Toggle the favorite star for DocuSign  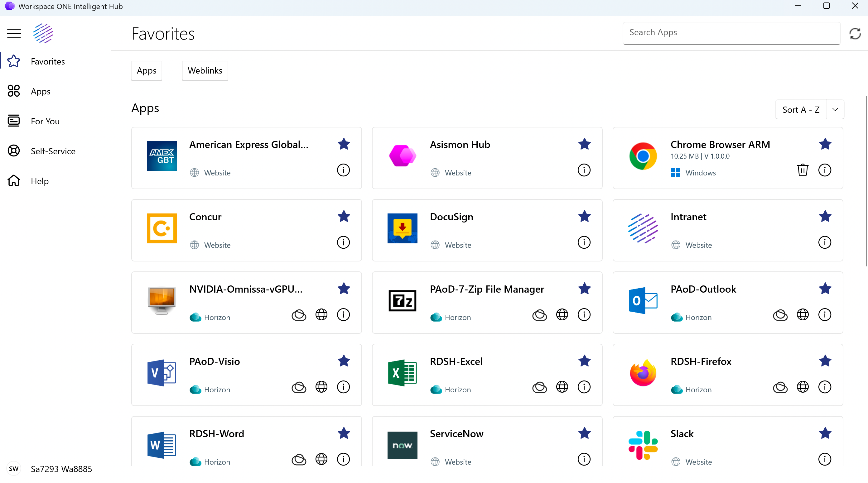584,217
